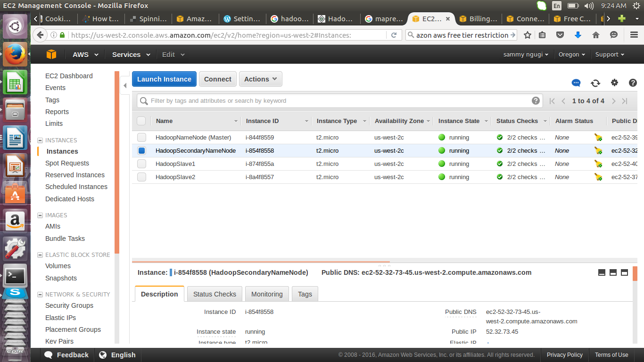
Task: Open the feedback chat bubble icon
Action: (x=576, y=83)
